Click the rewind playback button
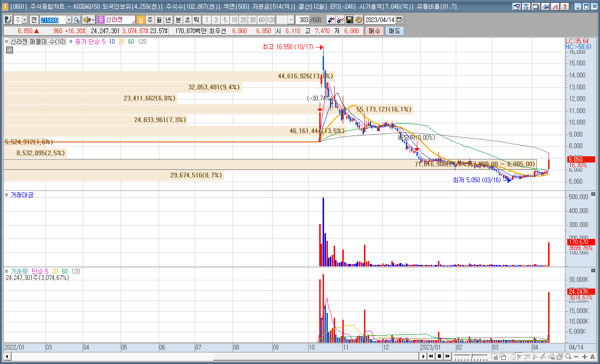Image resolution: width=600 pixels, height=364 pixels. [431, 356]
